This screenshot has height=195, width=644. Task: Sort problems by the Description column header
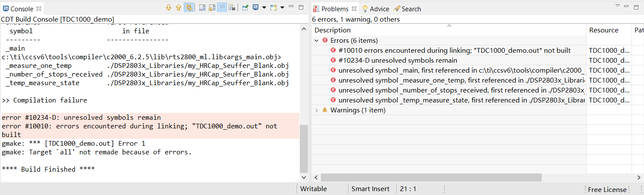click(x=449, y=30)
